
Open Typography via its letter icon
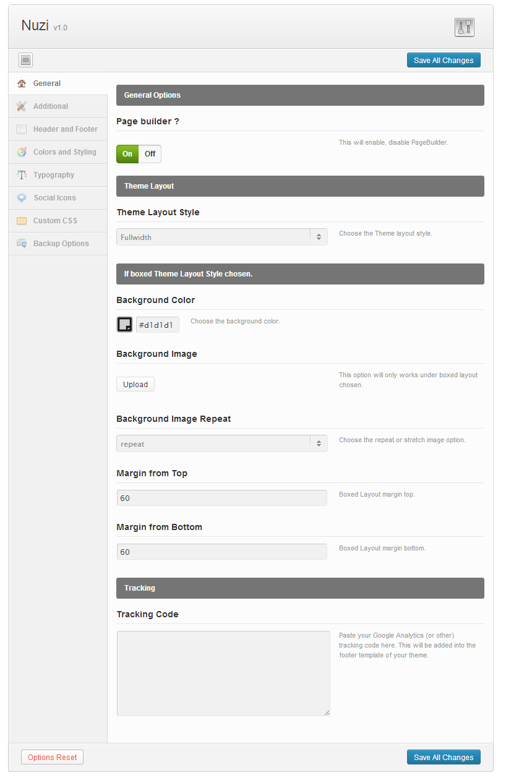22,174
